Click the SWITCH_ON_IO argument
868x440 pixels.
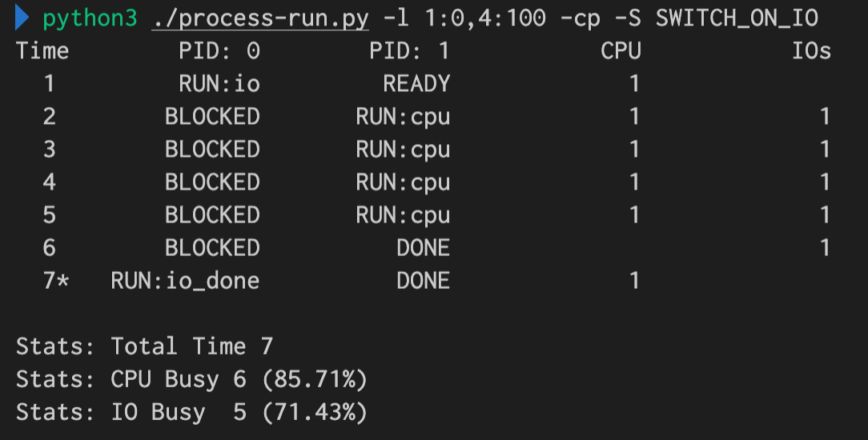(x=737, y=18)
